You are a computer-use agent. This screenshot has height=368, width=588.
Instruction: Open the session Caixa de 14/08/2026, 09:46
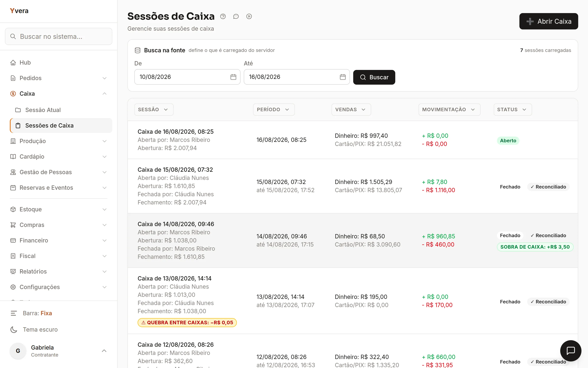[176, 224]
